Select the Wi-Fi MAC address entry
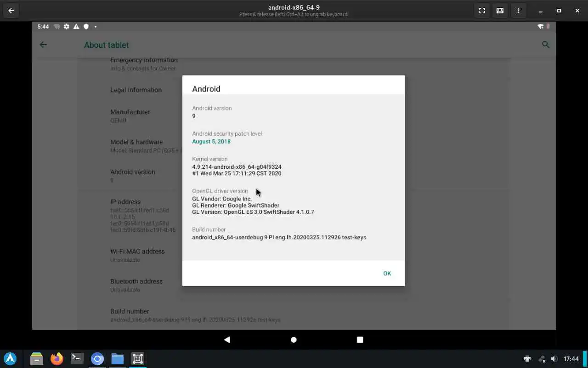Viewport: 588px width, 368px height. click(294, 255)
